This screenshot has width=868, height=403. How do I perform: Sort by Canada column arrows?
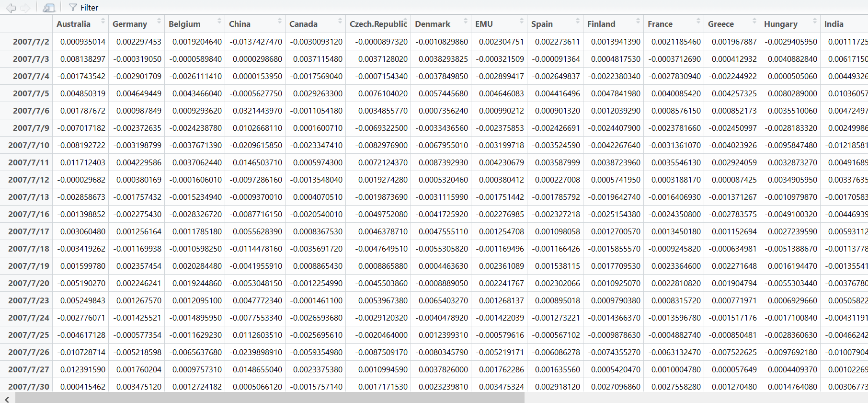pos(340,22)
